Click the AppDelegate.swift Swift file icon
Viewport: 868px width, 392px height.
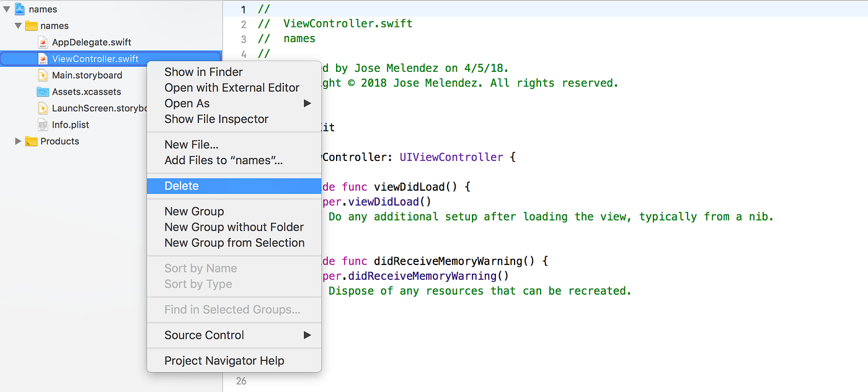pos(43,42)
